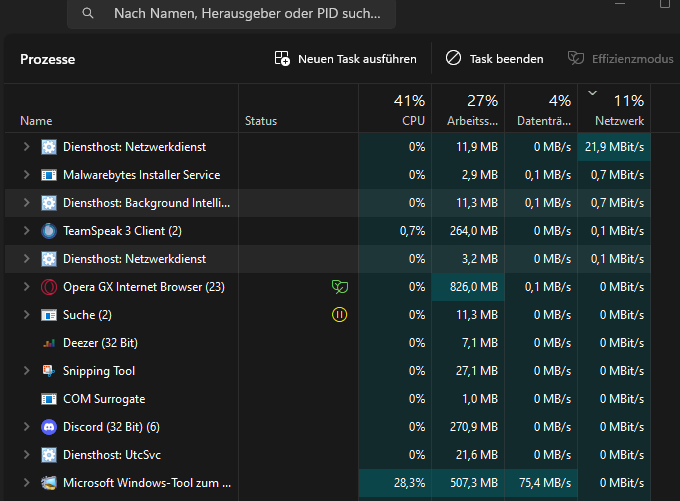The height and width of the screenshot is (501, 680).
Task: Select the Diensthost: UtcSvc process name
Action: (112, 455)
